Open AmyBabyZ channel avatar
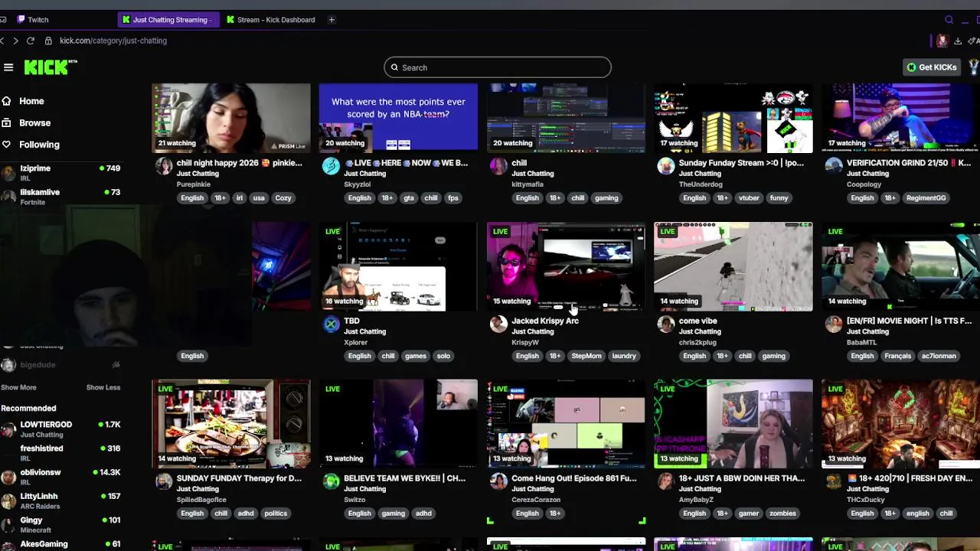 click(665, 482)
